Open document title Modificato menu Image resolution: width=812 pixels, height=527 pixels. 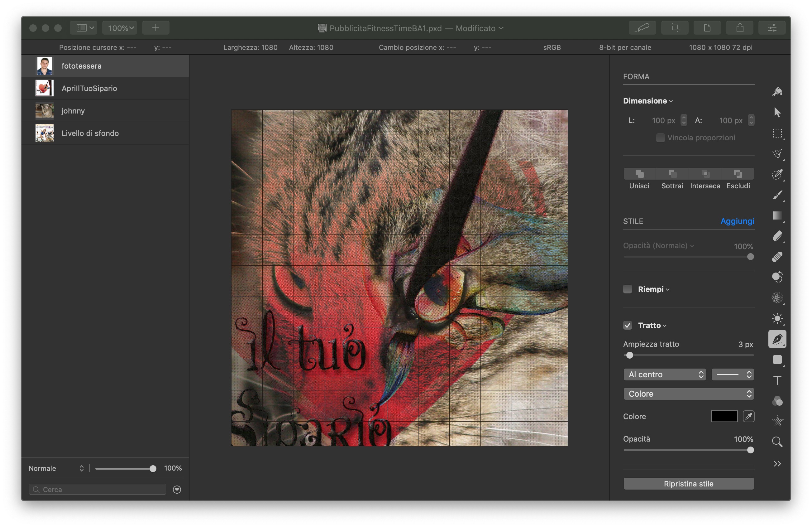pos(479,28)
